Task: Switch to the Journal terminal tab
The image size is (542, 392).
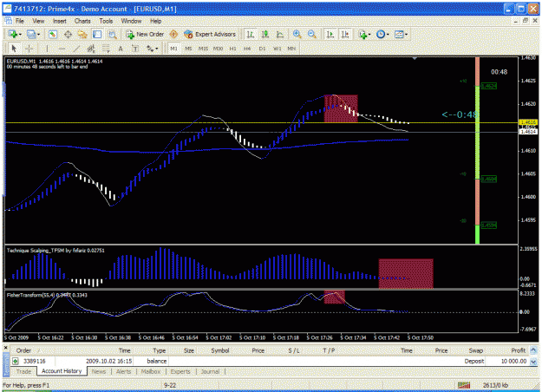Action: [x=210, y=371]
